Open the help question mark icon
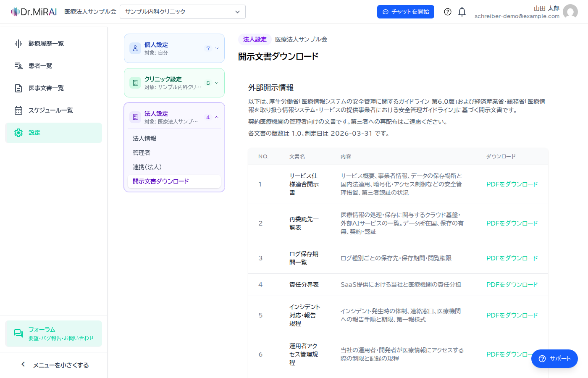 pyautogui.click(x=448, y=12)
